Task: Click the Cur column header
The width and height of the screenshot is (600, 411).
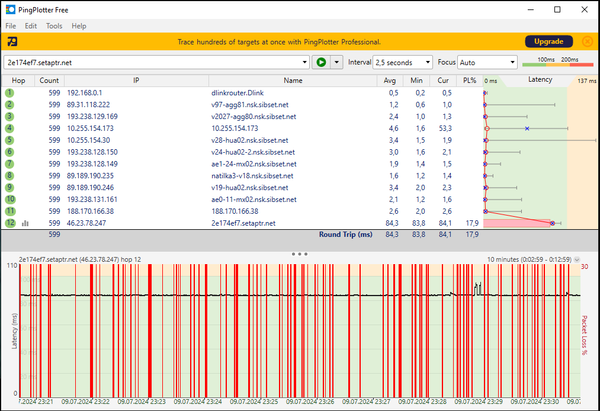Action: tap(443, 80)
